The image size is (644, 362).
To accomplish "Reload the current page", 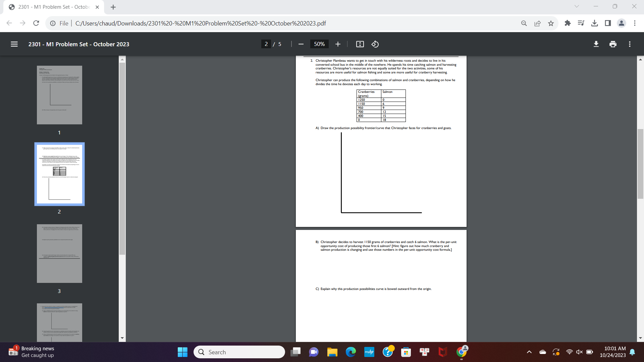I will point(36,23).
